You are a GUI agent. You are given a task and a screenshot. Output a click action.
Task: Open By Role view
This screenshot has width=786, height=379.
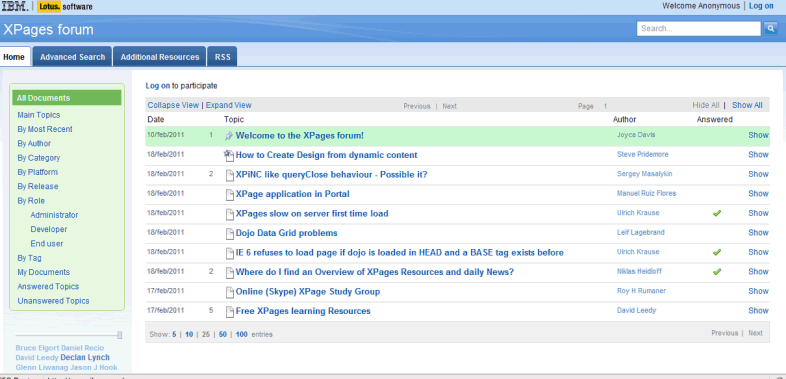pos(31,201)
